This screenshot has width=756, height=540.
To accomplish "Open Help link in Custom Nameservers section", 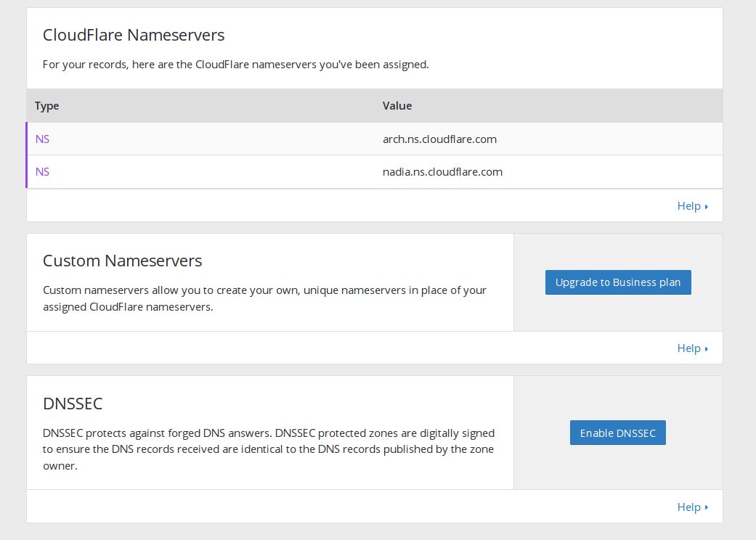I will click(x=692, y=348).
